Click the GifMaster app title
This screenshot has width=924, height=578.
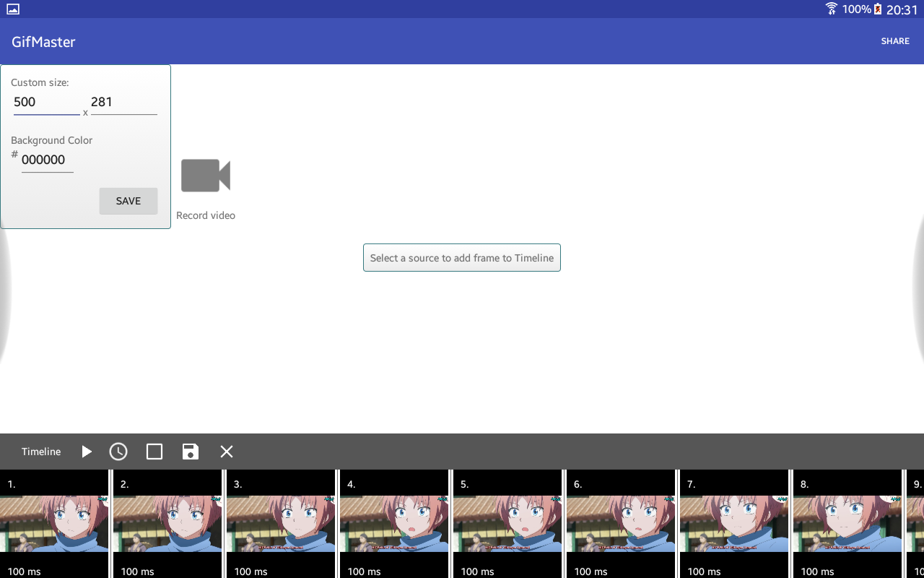[x=43, y=42]
